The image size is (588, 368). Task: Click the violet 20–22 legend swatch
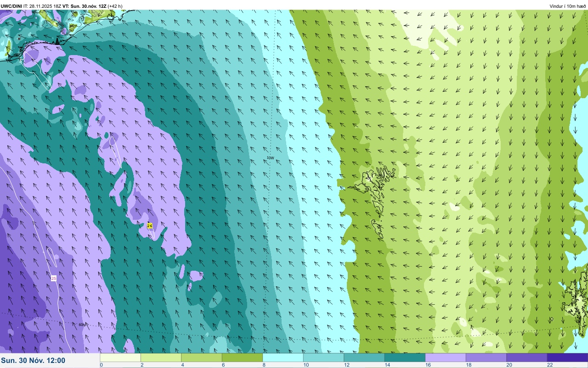click(x=527, y=357)
